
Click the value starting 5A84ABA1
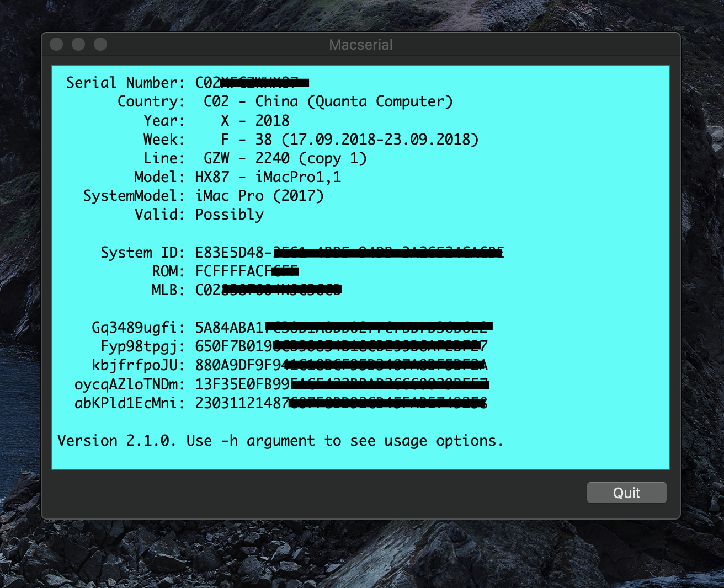tap(344, 328)
